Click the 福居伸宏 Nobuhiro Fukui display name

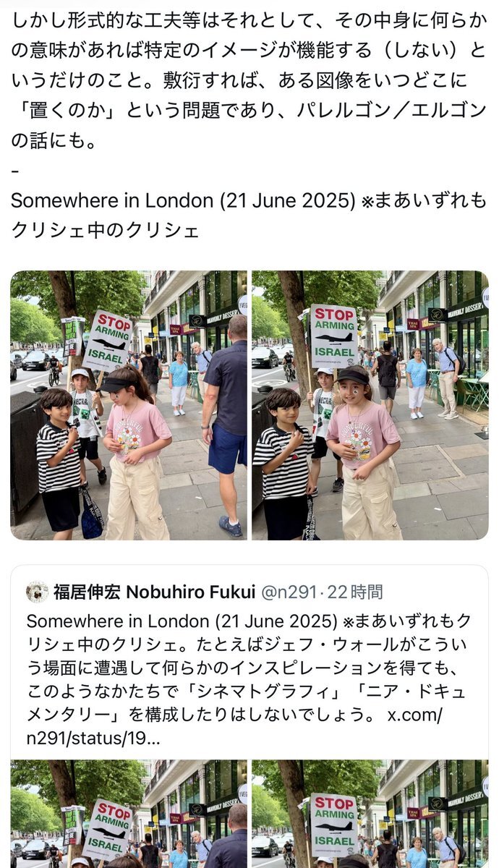coord(154,592)
